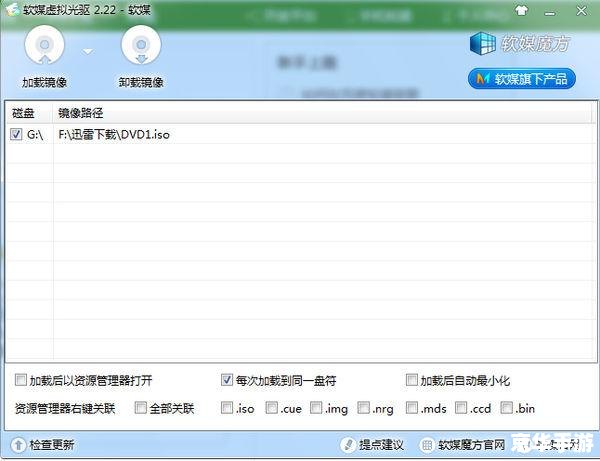Enable 加载后以资源管理器打开 checkbox

20,380
